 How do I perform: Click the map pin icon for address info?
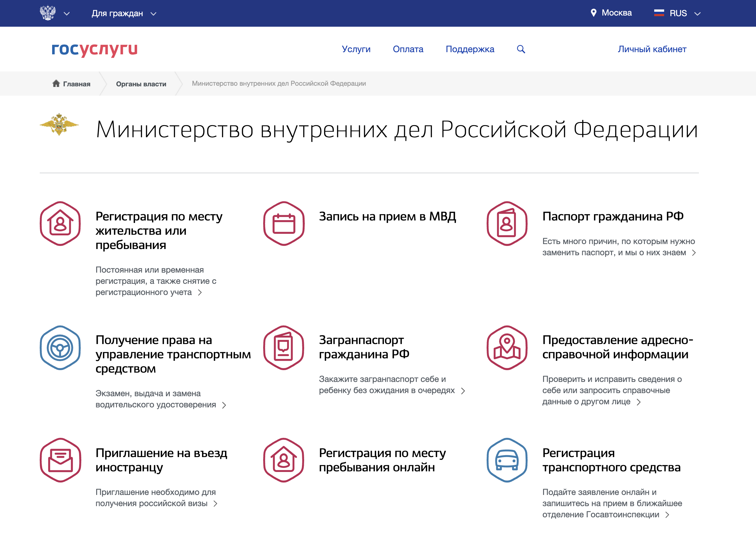coord(507,348)
